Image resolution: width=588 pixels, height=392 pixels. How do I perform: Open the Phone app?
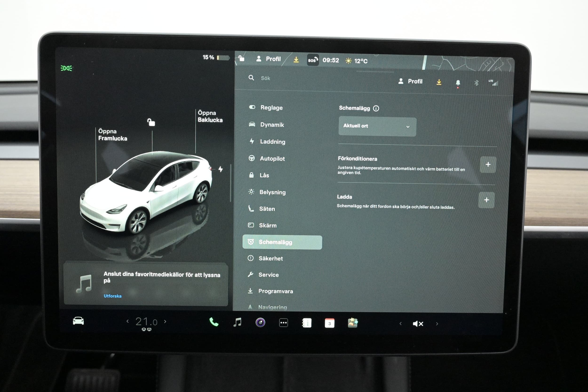click(x=214, y=322)
